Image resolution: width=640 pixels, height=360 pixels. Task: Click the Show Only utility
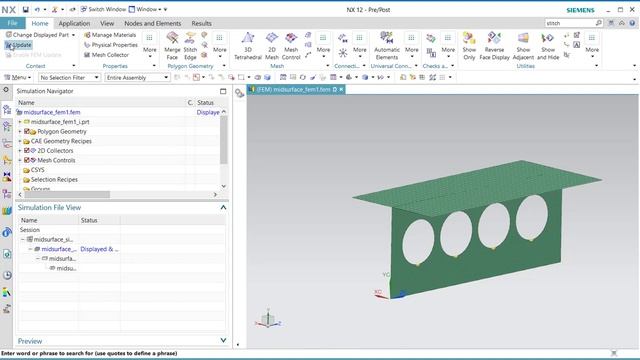coord(469,46)
